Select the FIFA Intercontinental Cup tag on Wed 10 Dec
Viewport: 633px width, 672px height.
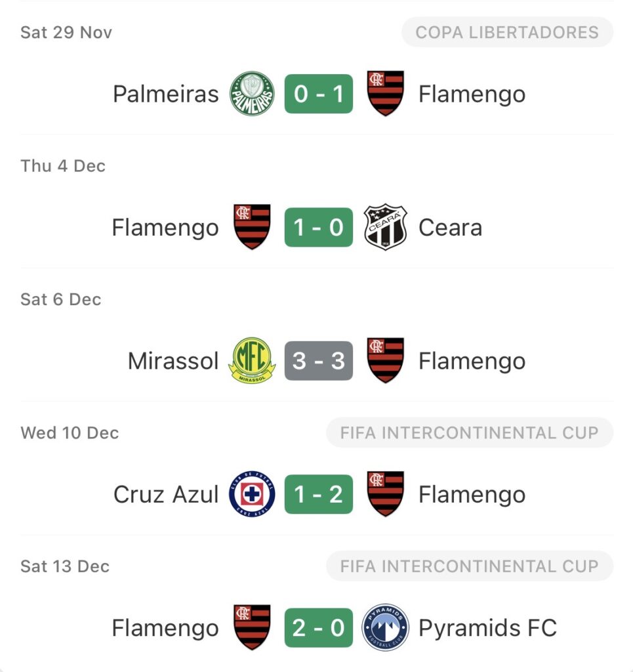[x=470, y=433]
